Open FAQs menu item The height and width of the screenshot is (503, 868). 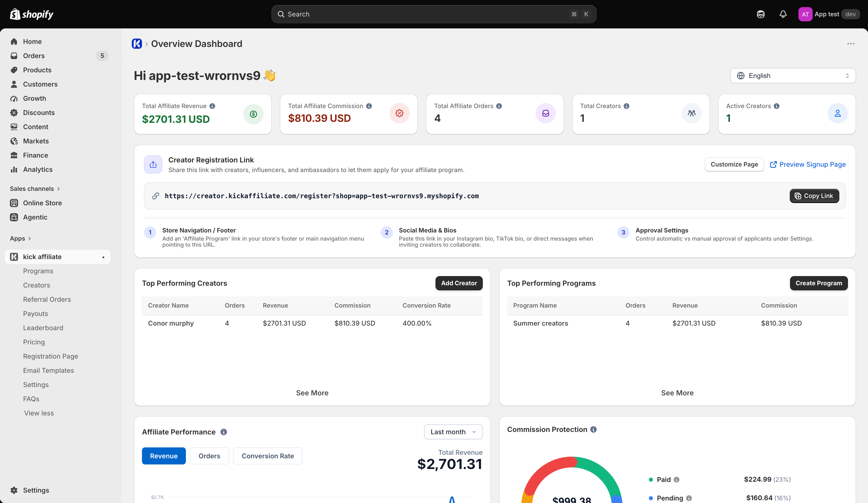[x=31, y=399]
